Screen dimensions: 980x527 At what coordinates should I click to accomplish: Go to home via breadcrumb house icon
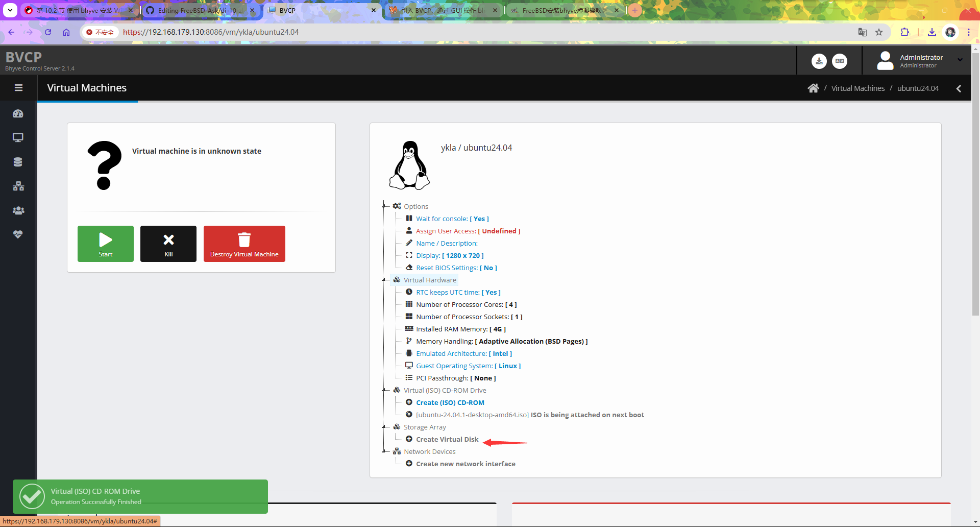(813, 88)
